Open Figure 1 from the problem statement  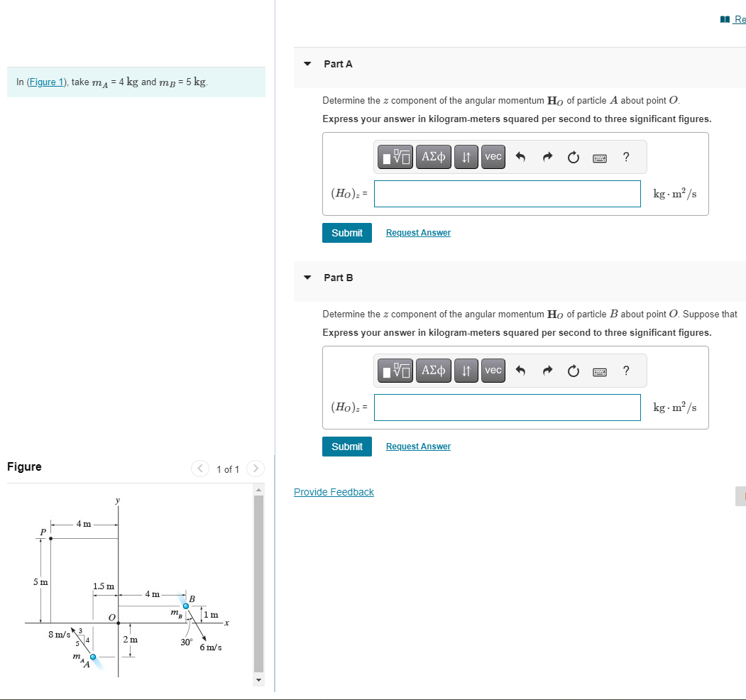tap(45, 82)
